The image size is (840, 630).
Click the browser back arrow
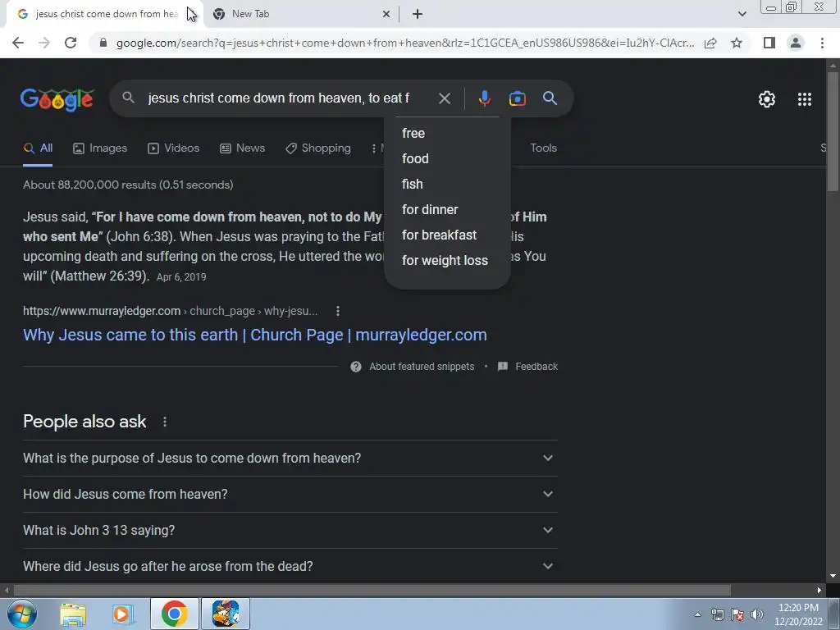18,43
